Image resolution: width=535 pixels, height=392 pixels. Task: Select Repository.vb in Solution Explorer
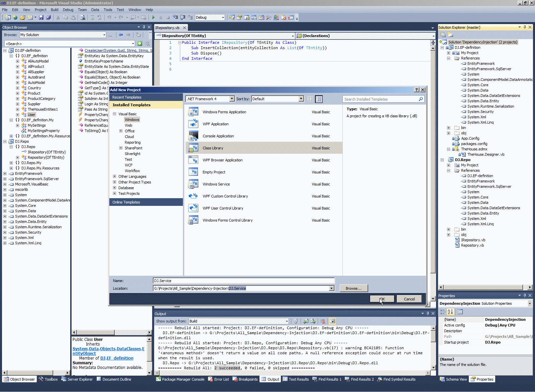(x=472, y=245)
